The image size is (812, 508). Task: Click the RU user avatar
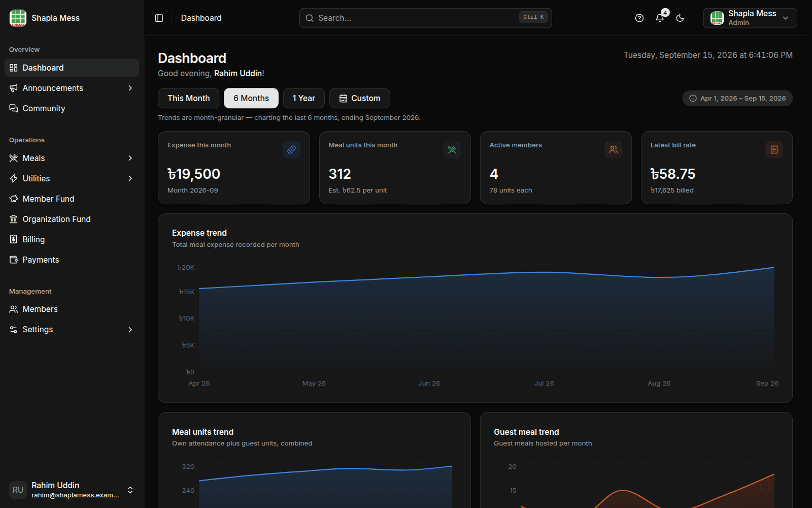(x=18, y=490)
